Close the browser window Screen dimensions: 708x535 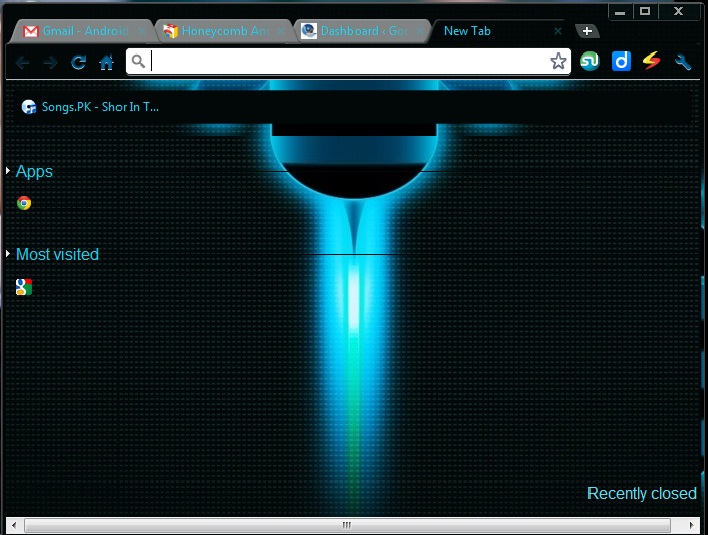tap(678, 12)
